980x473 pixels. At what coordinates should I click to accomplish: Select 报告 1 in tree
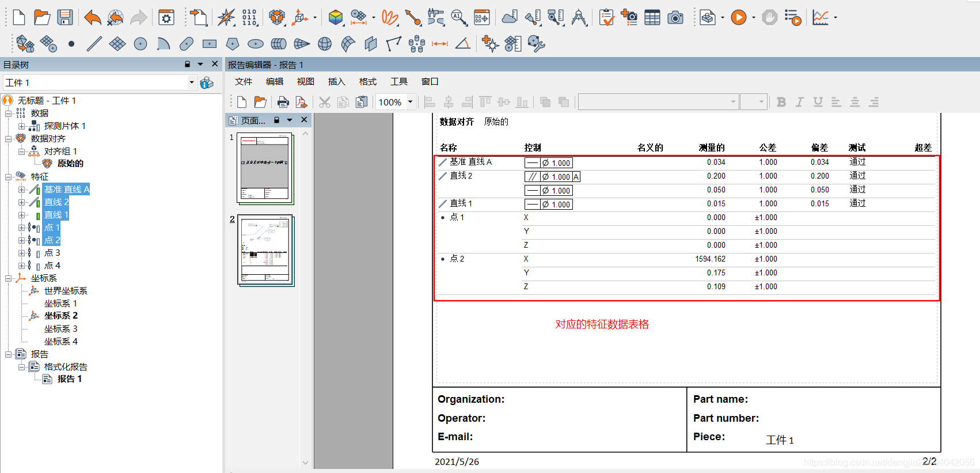[70, 379]
